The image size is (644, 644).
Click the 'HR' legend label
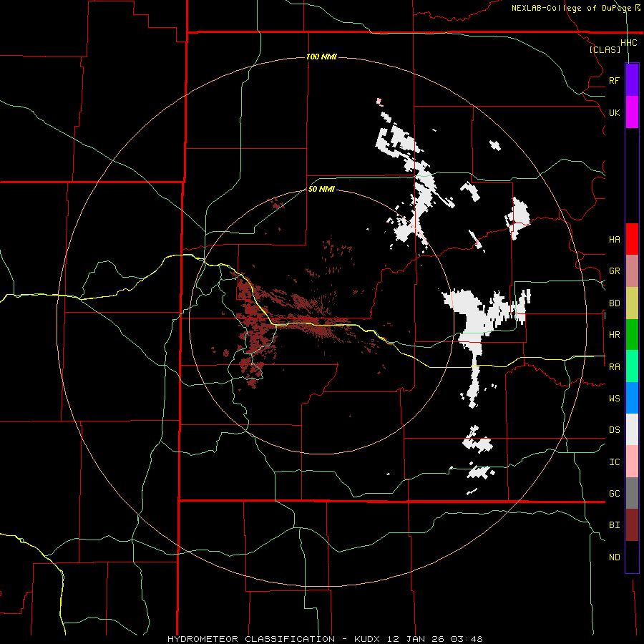tap(614, 335)
